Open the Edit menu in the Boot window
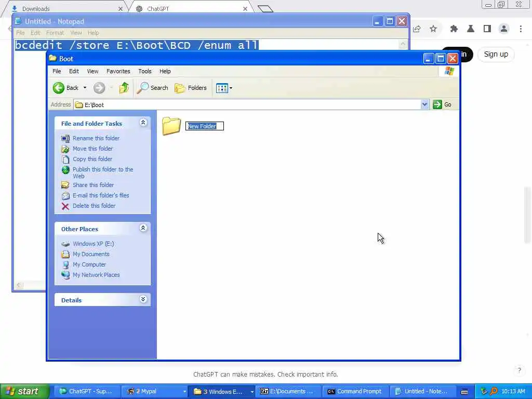This screenshot has width=532, height=399. (x=74, y=71)
